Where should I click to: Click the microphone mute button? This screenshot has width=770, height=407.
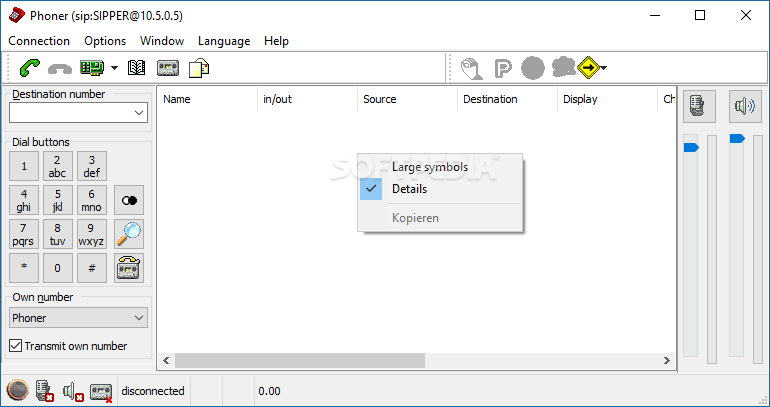699,106
